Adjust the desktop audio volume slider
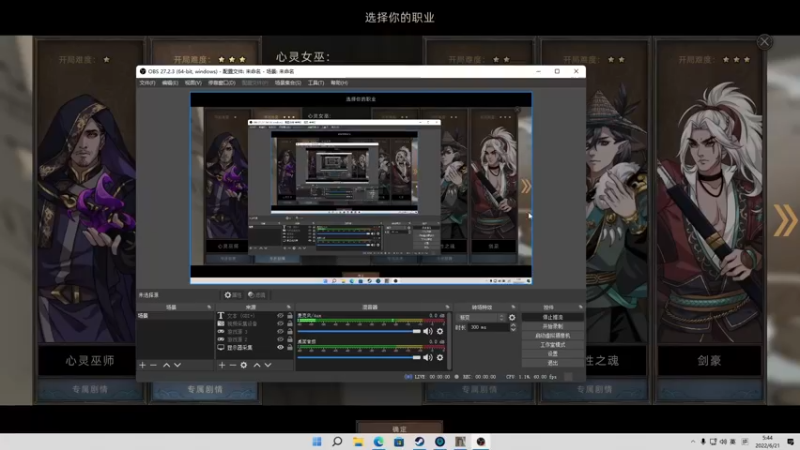This screenshot has width=800, height=450. (x=359, y=358)
